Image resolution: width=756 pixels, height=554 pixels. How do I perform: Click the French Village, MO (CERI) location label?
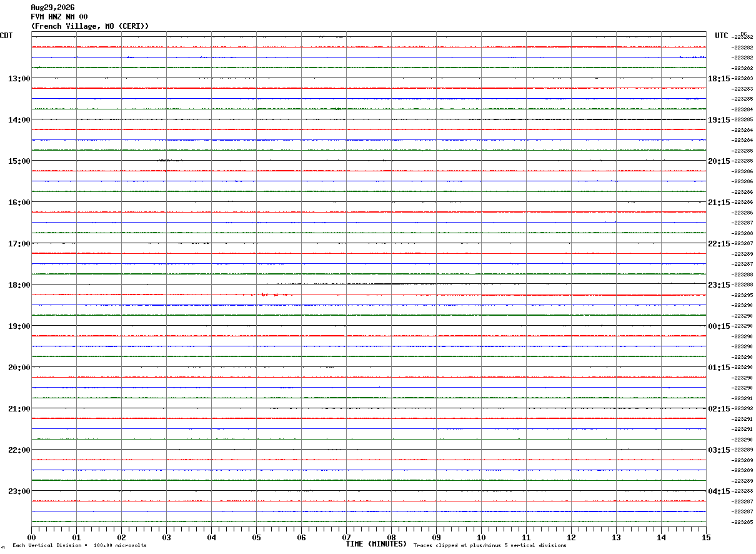[x=90, y=26]
